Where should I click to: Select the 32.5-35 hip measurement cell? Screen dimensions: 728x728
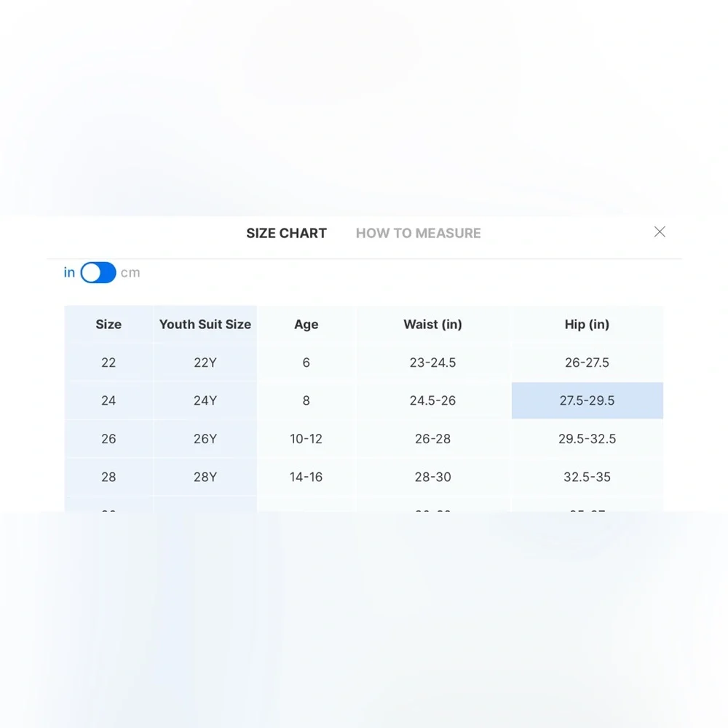(587, 477)
